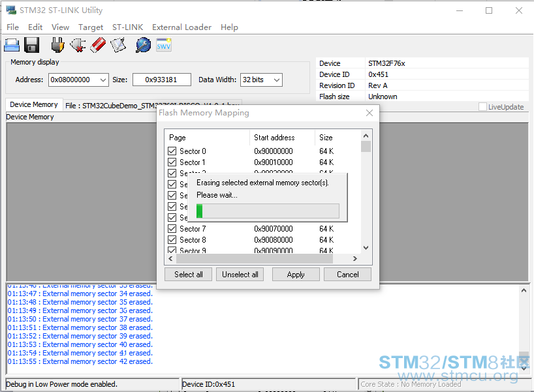Image resolution: width=534 pixels, height=392 pixels.
Task: Click the Size input field 0x933181
Action: tap(162, 80)
